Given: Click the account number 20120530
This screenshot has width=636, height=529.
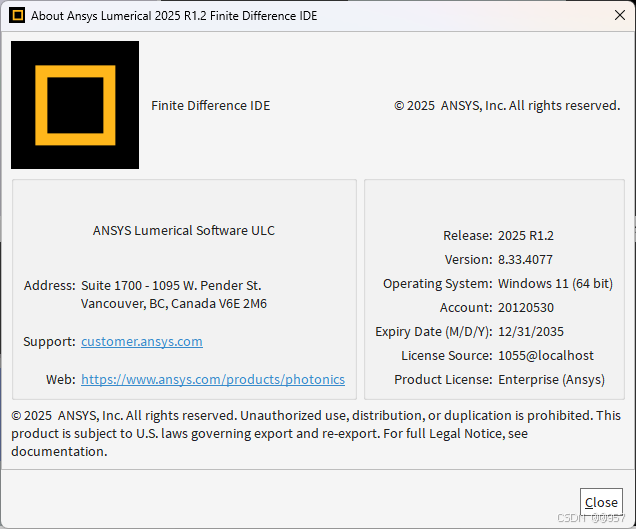Looking at the screenshot, I should [x=526, y=308].
